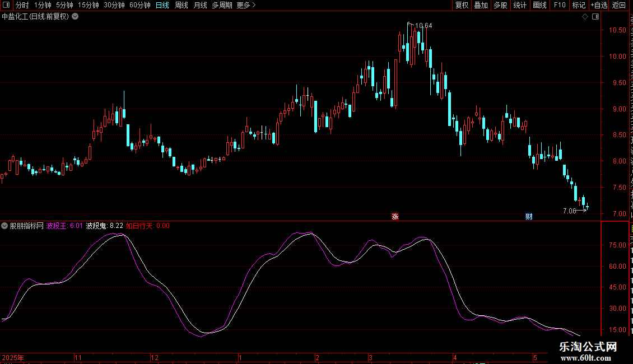The height and width of the screenshot is (364, 633).
Task: Expand the 更多 more periods menu
Action: pos(246,5)
